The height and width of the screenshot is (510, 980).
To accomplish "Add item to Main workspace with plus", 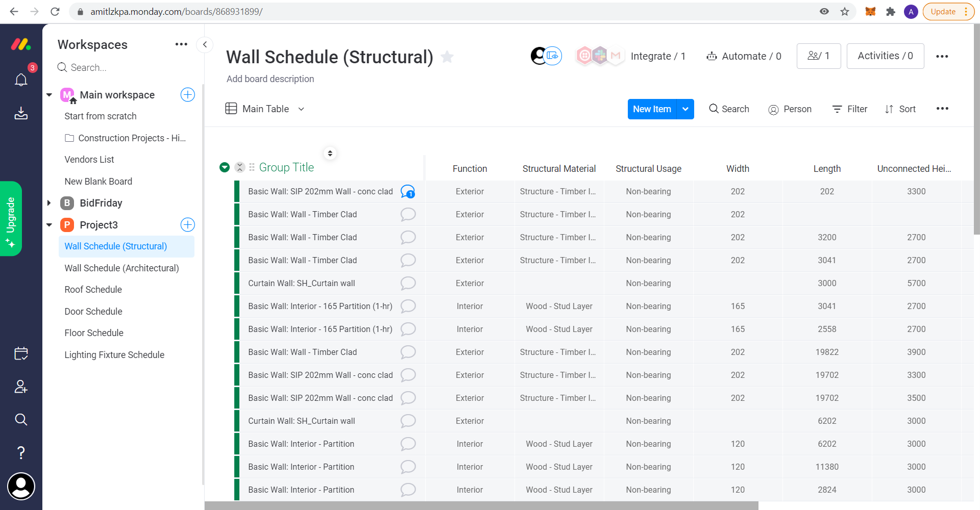I will click(188, 95).
